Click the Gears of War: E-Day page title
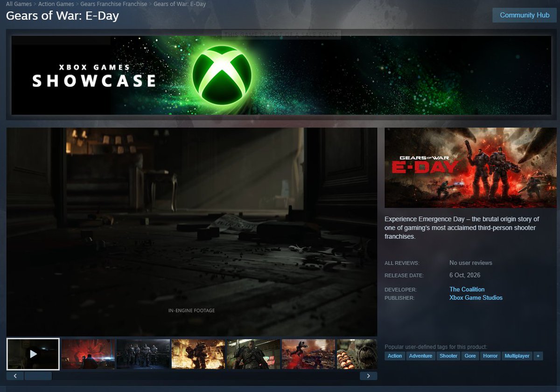The image size is (560, 392). [63, 16]
